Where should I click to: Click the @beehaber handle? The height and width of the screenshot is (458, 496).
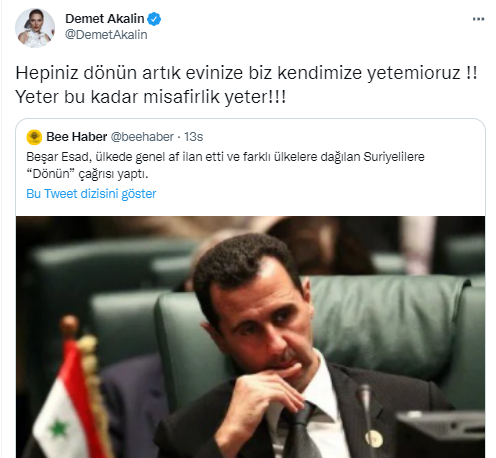pos(142,137)
